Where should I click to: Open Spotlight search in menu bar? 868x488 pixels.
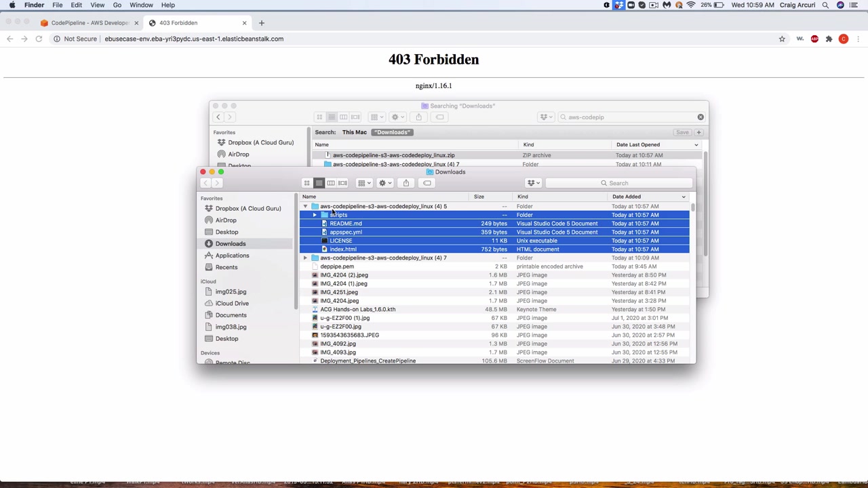tap(825, 5)
